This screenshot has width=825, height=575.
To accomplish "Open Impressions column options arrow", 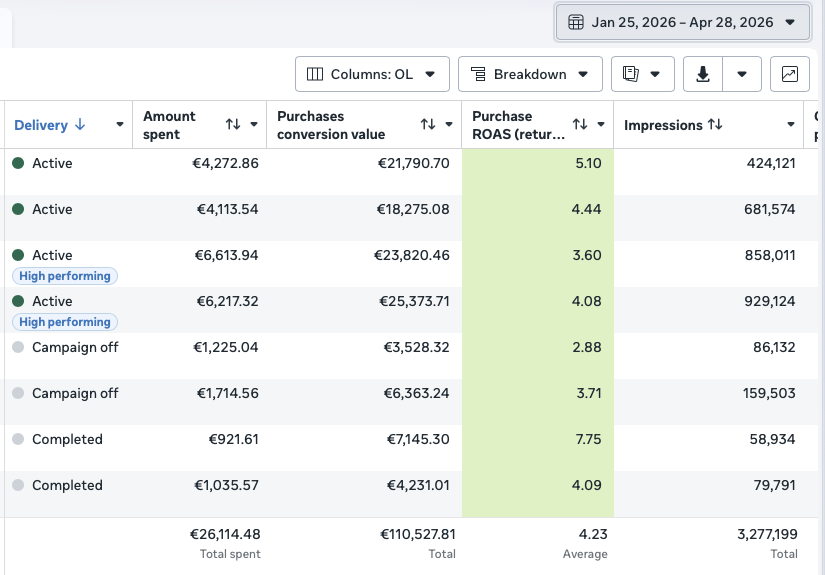I will [x=791, y=125].
